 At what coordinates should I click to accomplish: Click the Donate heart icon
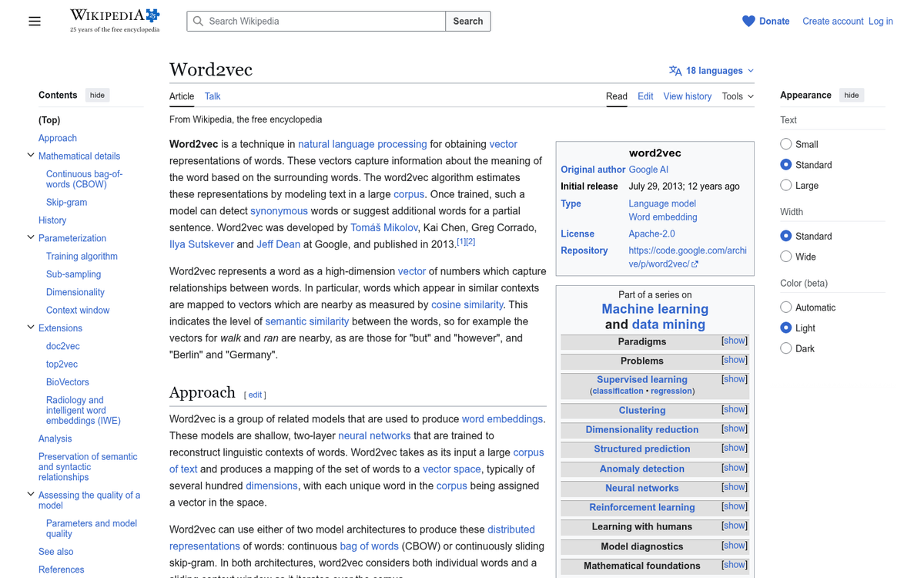pos(748,22)
